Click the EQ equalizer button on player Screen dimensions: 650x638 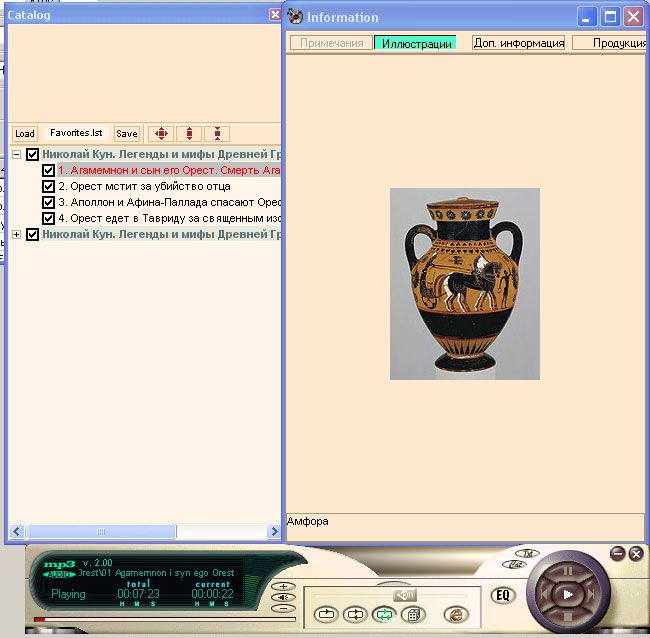click(503, 596)
